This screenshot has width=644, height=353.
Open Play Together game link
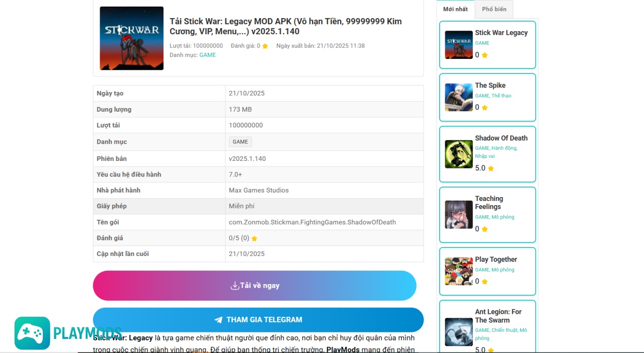(496, 259)
